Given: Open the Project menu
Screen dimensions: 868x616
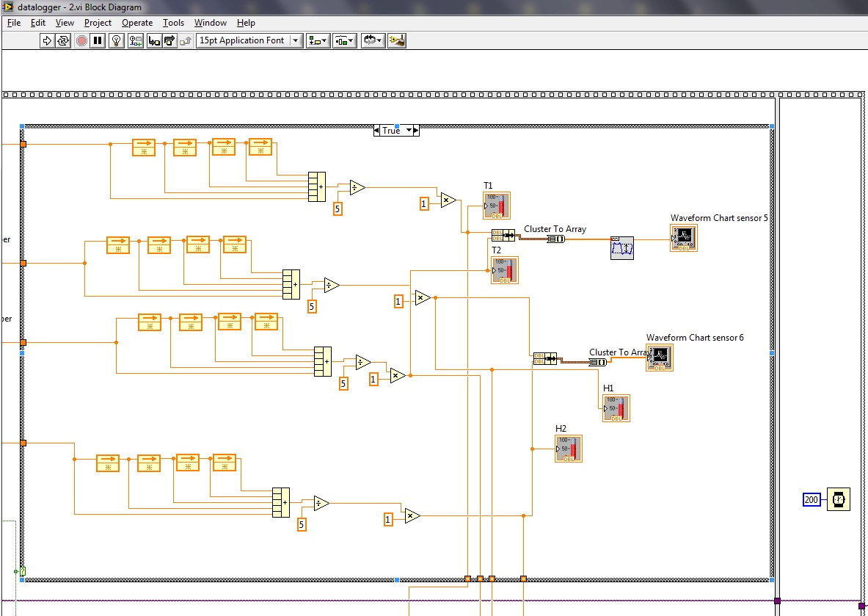Looking at the screenshot, I should [98, 23].
